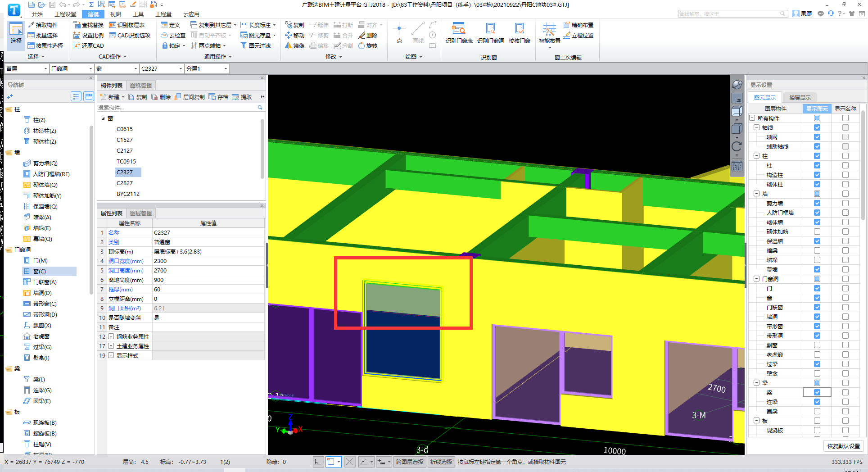This screenshot has height=472, width=868.
Task: Click the 拾取构件 pick component tool
Action: pyautogui.click(x=43, y=25)
